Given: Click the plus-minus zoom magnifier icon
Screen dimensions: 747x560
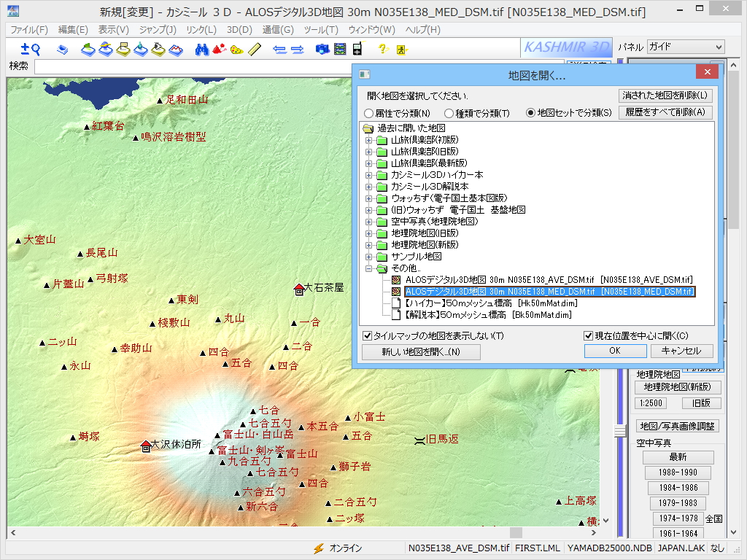Looking at the screenshot, I should [31, 49].
